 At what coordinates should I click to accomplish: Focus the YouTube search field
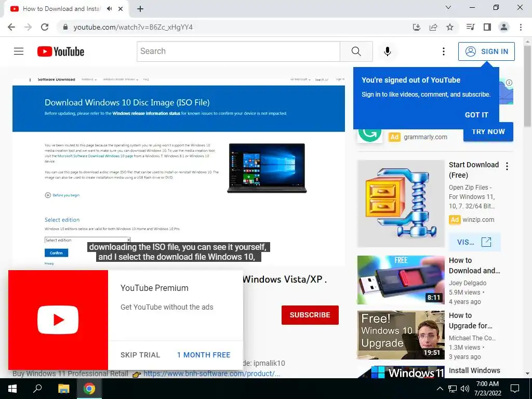238,51
